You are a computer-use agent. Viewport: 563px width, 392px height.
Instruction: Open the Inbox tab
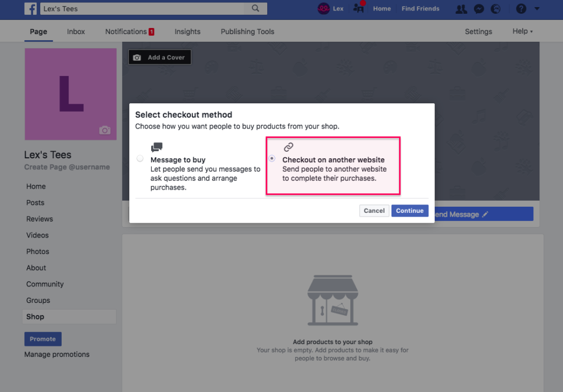[x=76, y=31]
